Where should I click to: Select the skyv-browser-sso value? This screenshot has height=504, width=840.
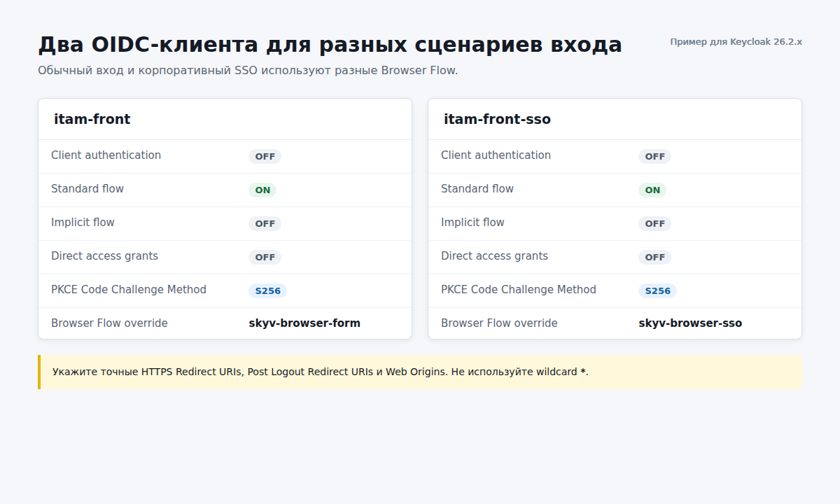click(690, 323)
